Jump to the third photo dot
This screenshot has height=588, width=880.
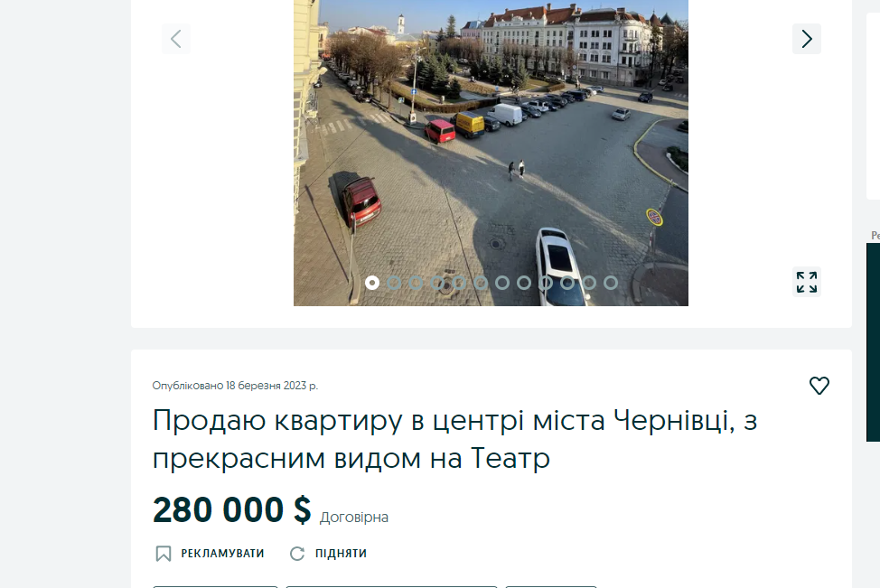(416, 283)
